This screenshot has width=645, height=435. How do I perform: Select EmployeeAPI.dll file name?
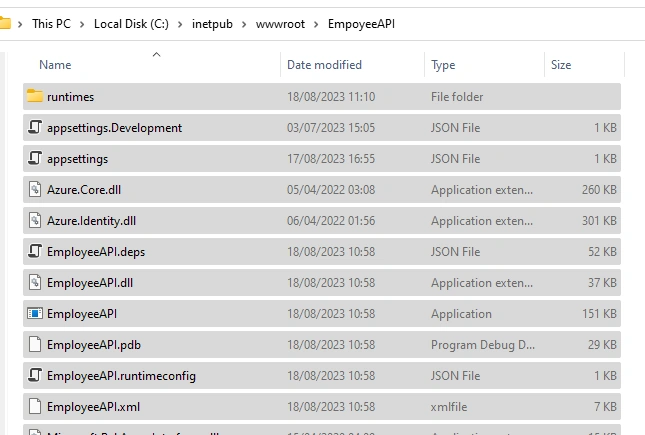click(90, 283)
